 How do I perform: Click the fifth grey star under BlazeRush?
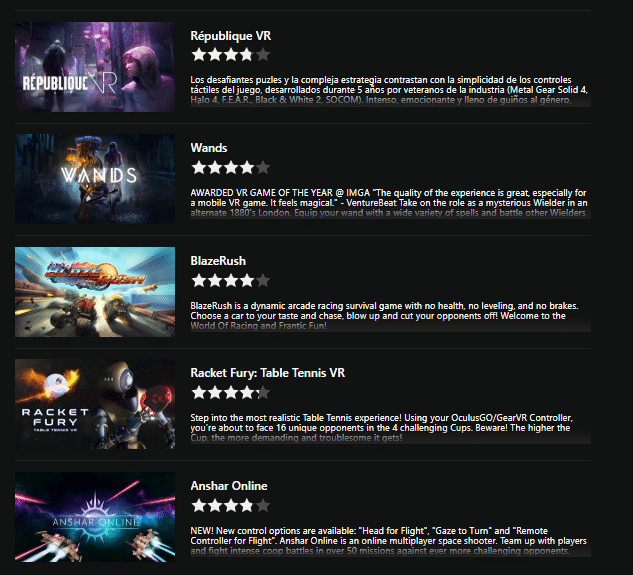262,280
